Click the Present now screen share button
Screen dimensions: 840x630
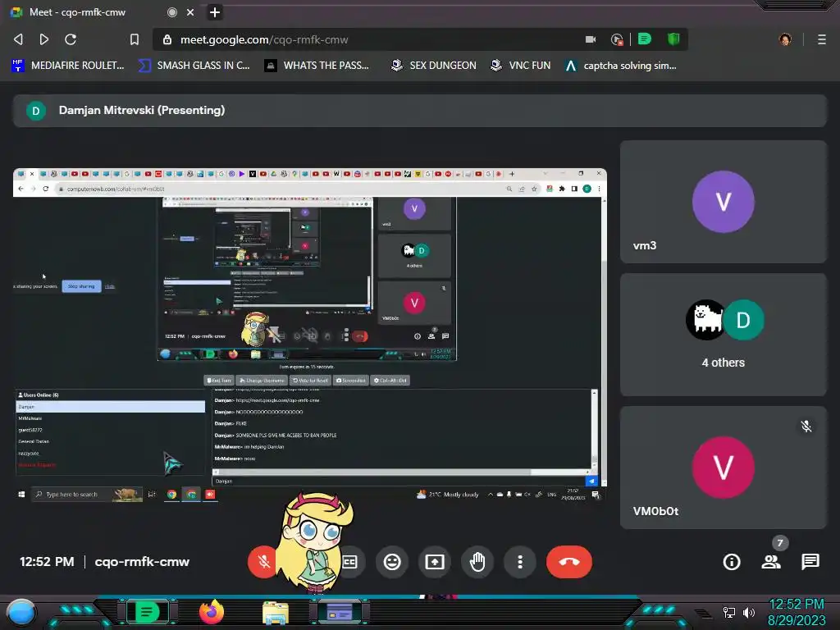coord(435,561)
